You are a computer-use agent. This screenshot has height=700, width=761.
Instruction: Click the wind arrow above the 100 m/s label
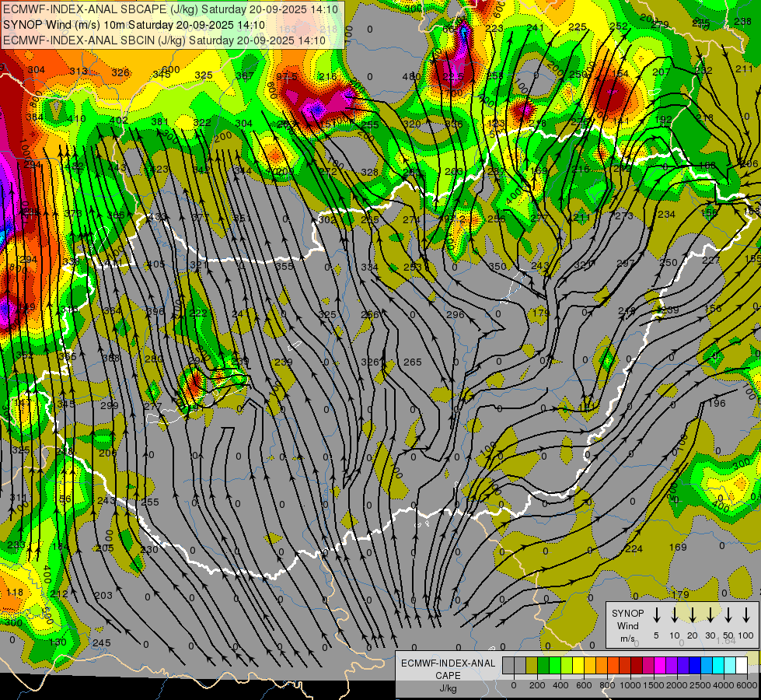(746, 615)
